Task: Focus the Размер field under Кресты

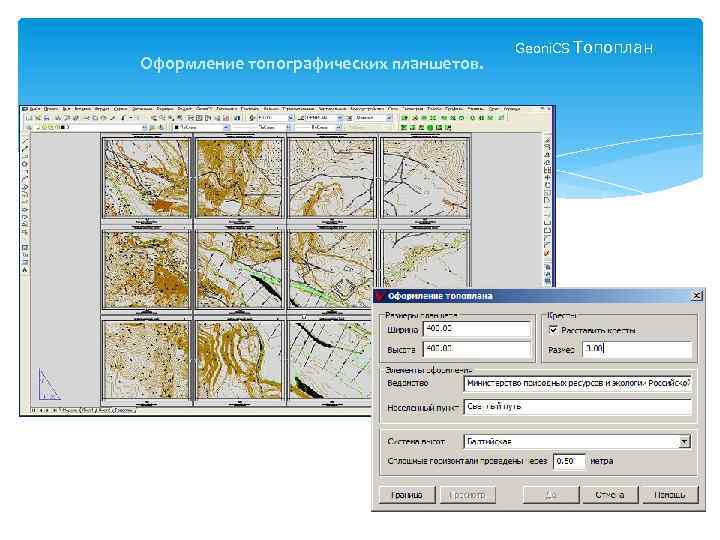Action: click(x=637, y=349)
